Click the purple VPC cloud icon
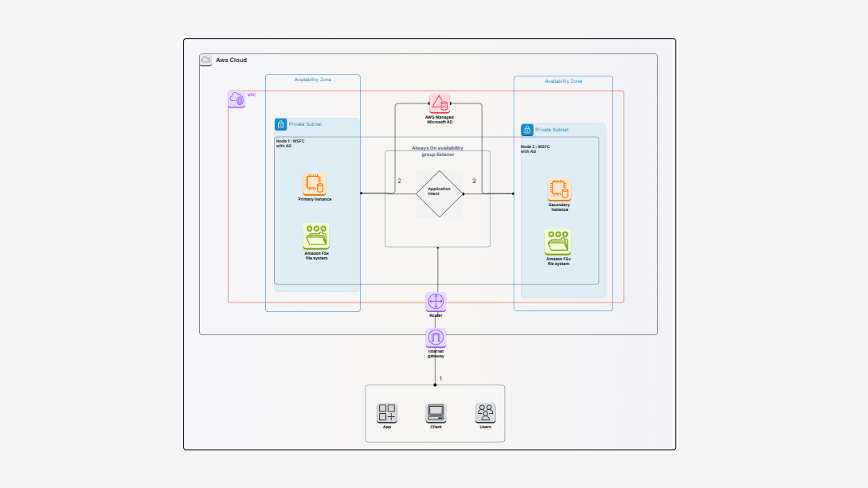Image resolution: width=868 pixels, height=488 pixels. click(x=237, y=99)
